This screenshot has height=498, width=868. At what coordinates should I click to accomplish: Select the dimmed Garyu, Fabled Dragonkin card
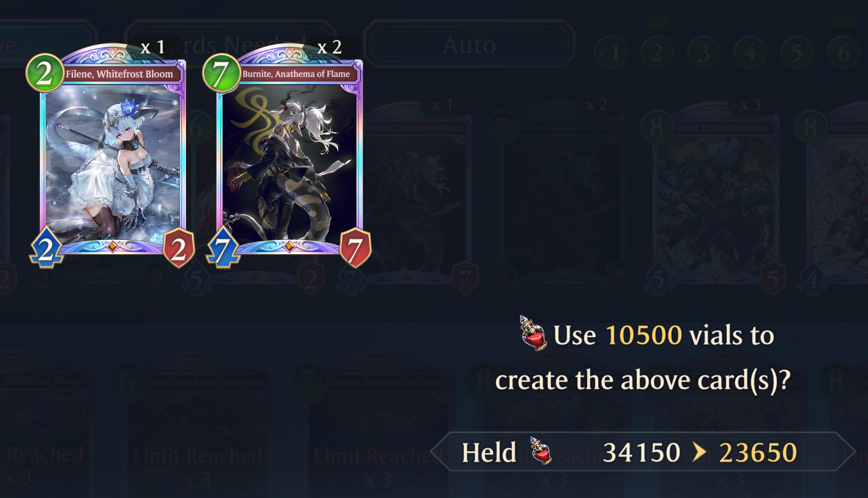pos(715,199)
